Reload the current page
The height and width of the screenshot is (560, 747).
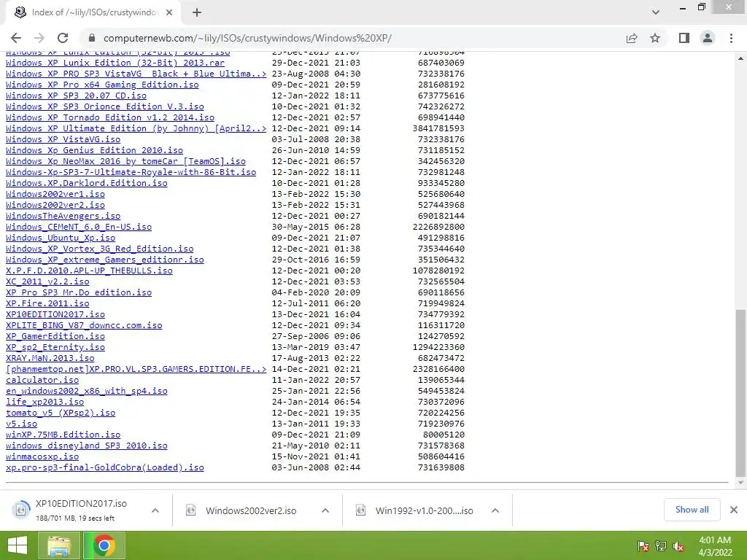click(63, 38)
